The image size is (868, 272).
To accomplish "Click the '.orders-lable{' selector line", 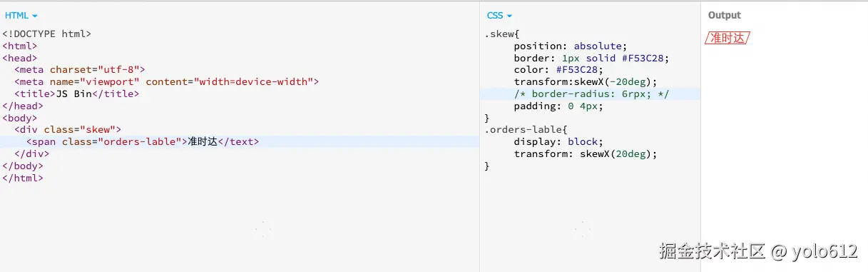I will (526, 130).
